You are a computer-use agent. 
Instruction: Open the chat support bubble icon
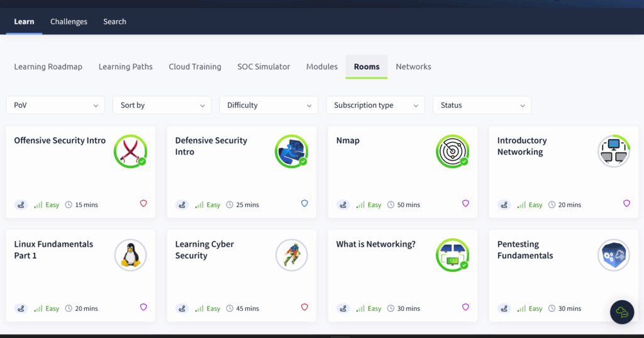622,312
